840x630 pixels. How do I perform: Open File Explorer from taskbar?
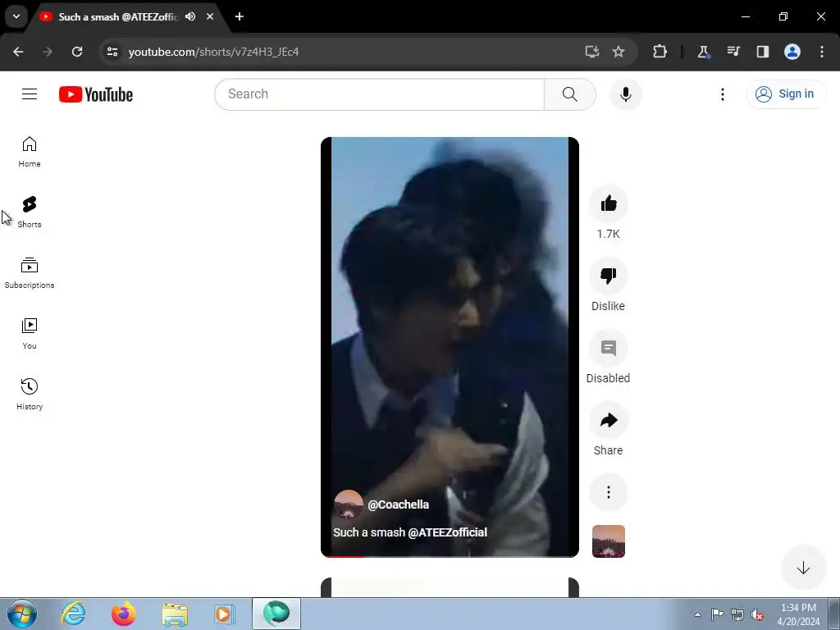tap(175, 614)
